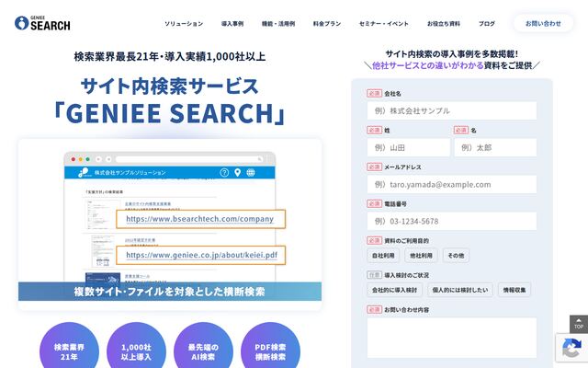This screenshot has width=588, height=368.
Task: Open お役立ち資料 menu item
Action: (x=444, y=24)
